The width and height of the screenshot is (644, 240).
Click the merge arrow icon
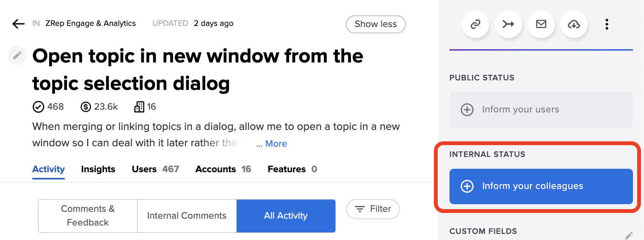coord(509,24)
